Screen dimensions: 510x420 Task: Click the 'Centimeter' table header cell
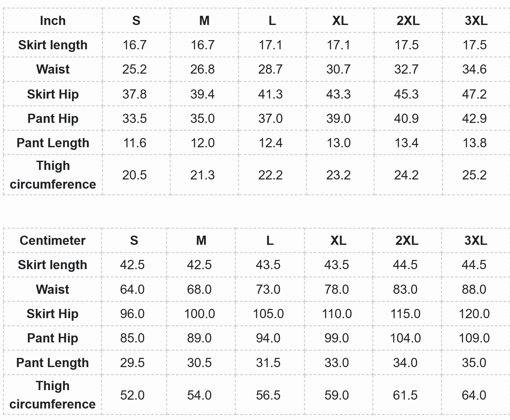(x=53, y=241)
